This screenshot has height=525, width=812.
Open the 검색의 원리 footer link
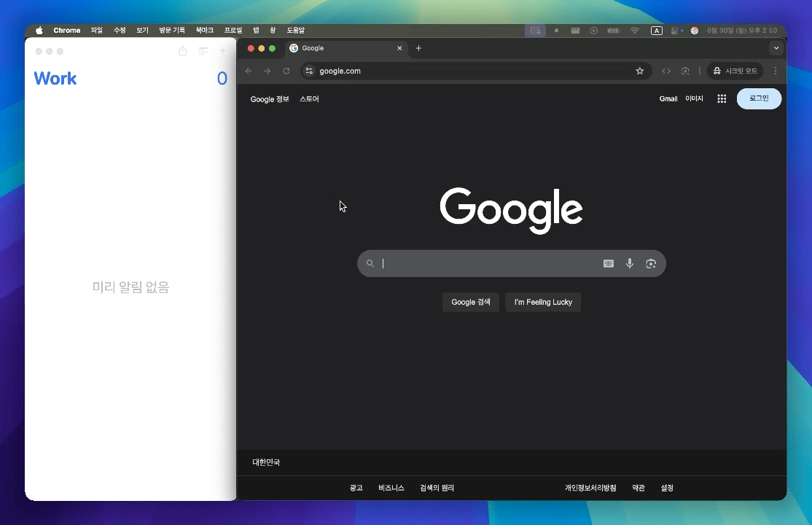point(437,488)
